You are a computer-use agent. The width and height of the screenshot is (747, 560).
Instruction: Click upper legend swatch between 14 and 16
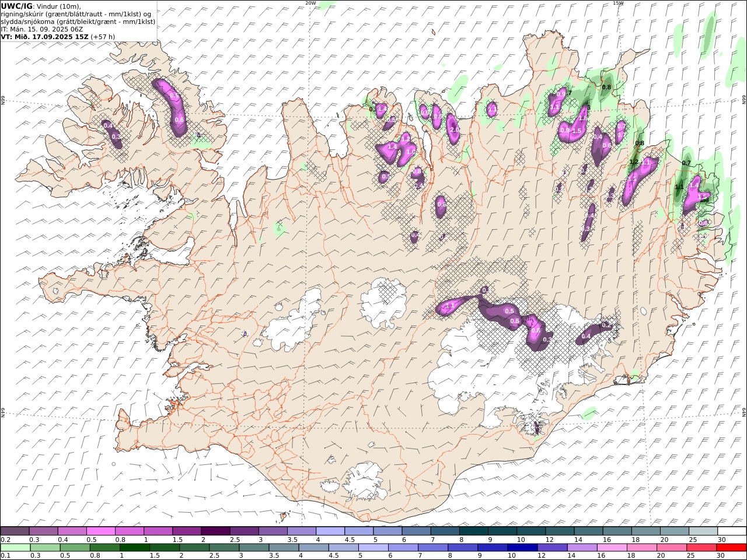click(589, 531)
